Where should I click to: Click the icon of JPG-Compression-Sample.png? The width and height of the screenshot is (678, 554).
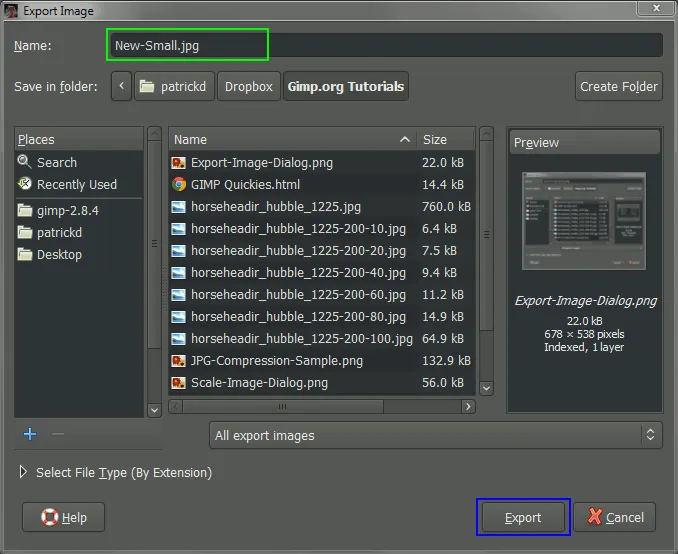(x=178, y=361)
